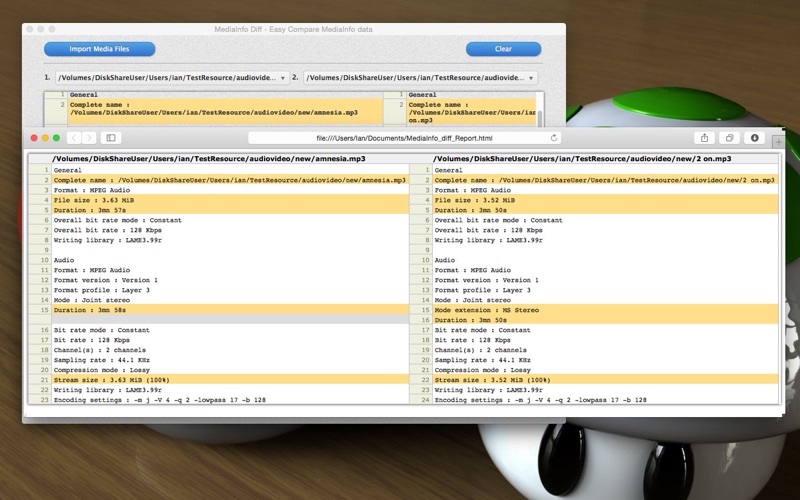Screen dimensions: 800x500
Task: Click the 2 on.mp3 path column header
Action: (x=582, y=159)
